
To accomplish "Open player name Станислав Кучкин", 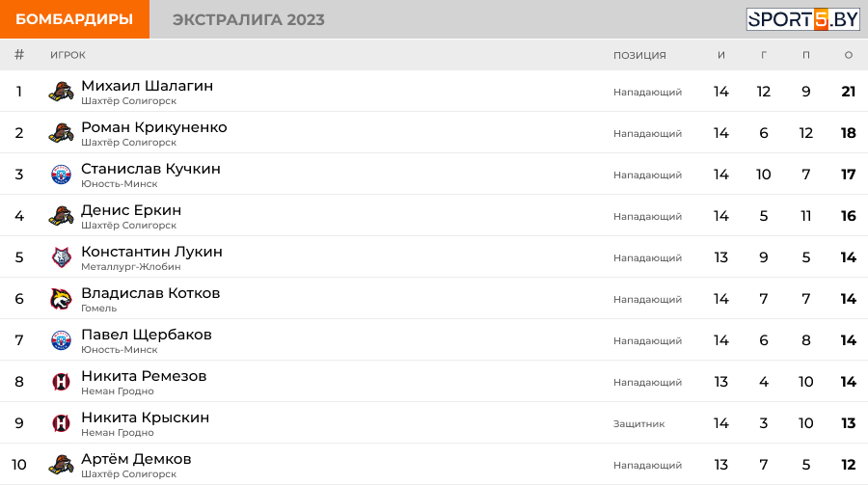I will tap(150, 169).
